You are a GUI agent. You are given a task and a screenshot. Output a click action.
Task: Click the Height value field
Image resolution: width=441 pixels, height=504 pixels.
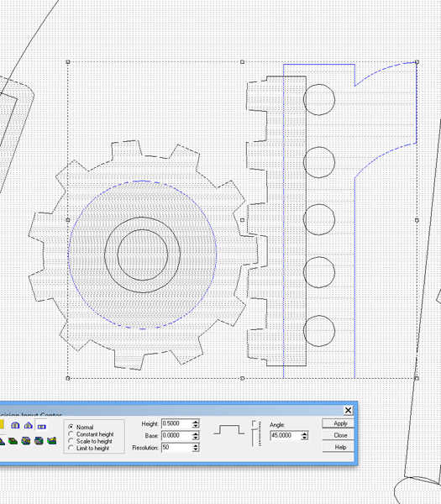[176, 423]
